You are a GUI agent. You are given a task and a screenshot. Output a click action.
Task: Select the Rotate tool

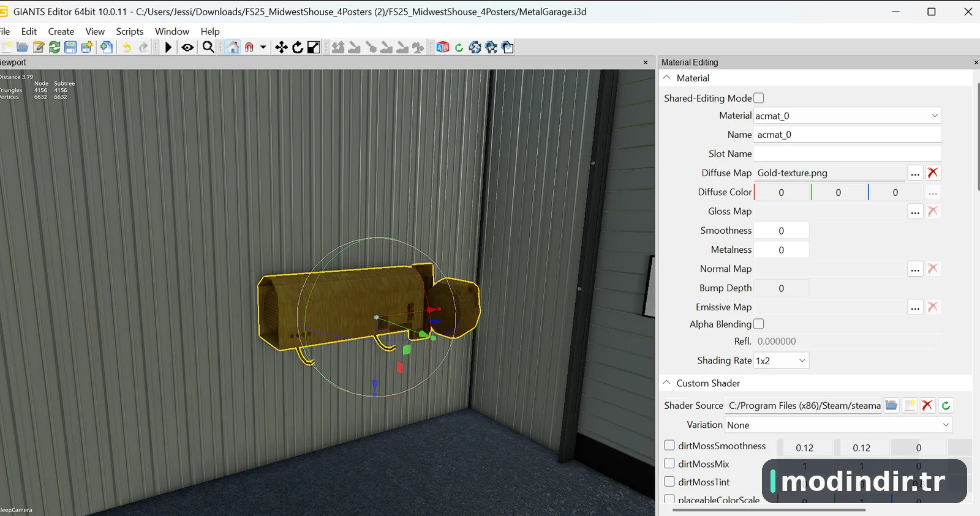click(x=298, y=47)
